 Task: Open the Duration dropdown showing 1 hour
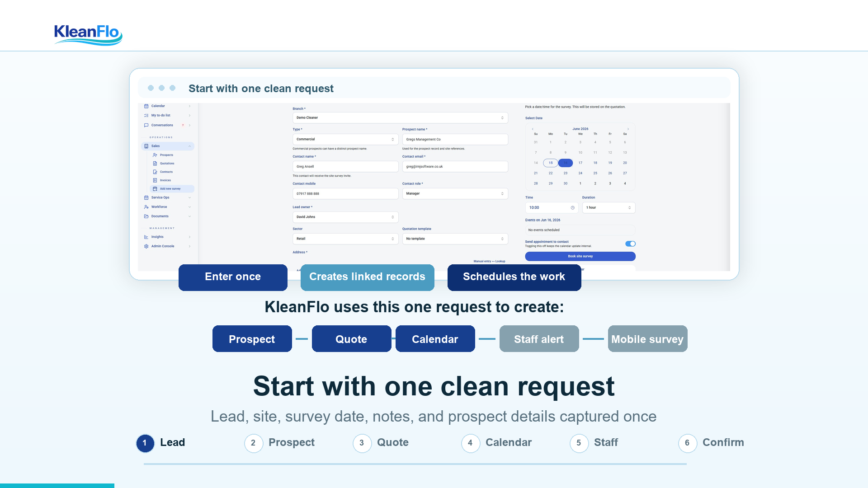(609, 208)
